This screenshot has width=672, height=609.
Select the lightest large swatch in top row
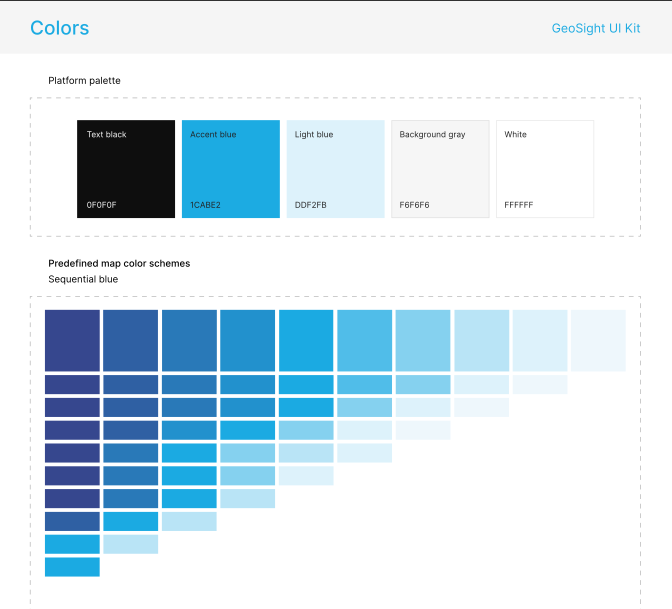(598, 341)
